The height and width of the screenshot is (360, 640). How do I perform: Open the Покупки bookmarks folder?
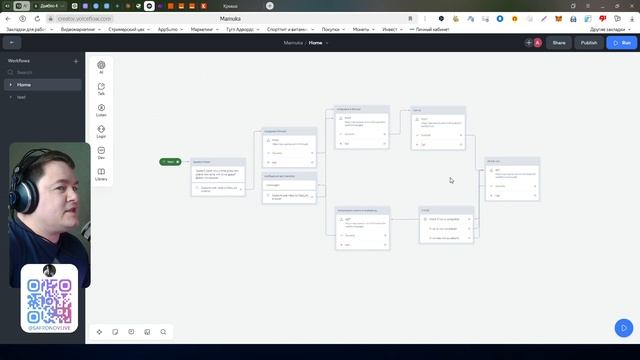click(x=333, y=29)
